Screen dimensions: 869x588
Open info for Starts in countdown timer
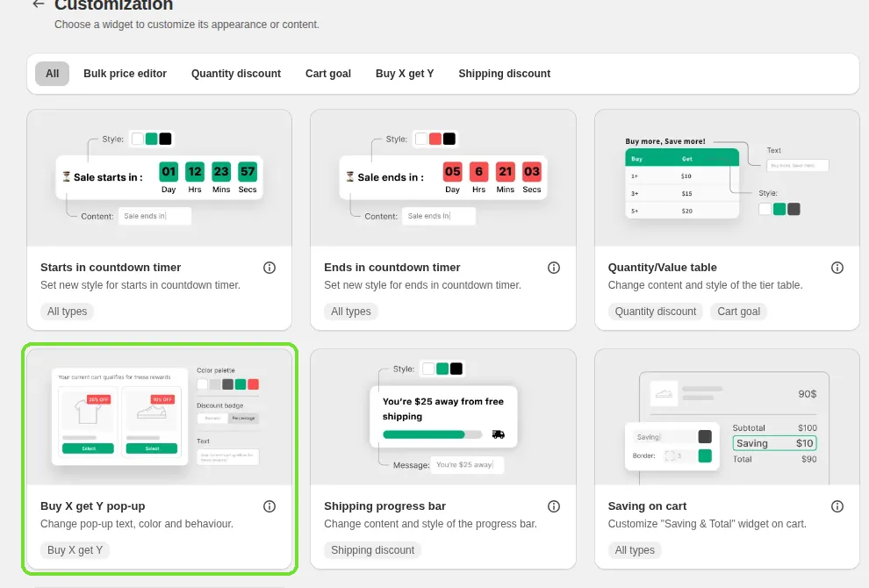[x=269, y=268]
